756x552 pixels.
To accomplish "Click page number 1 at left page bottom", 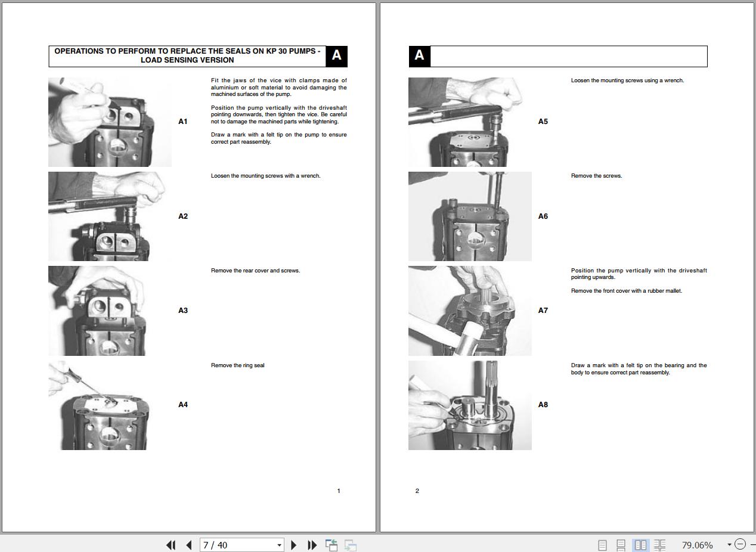I will [x=339, y=491].
